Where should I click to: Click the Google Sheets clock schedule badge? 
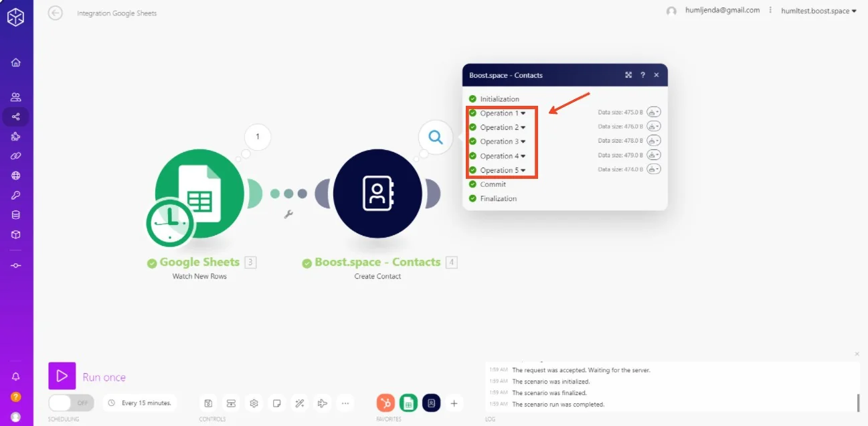(170, 222)
